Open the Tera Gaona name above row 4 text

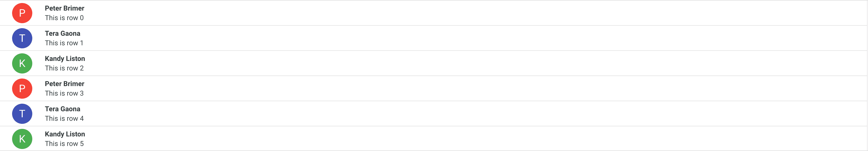tap(62, 109)
